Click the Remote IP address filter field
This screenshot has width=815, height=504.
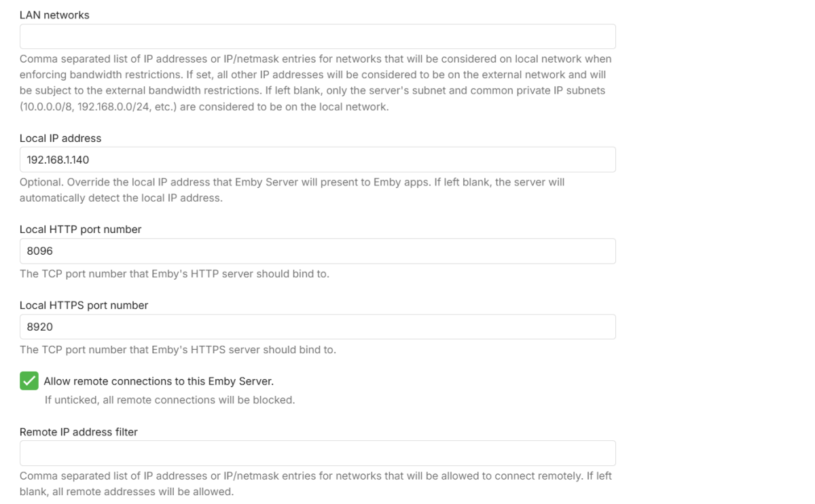click(317, 453)
